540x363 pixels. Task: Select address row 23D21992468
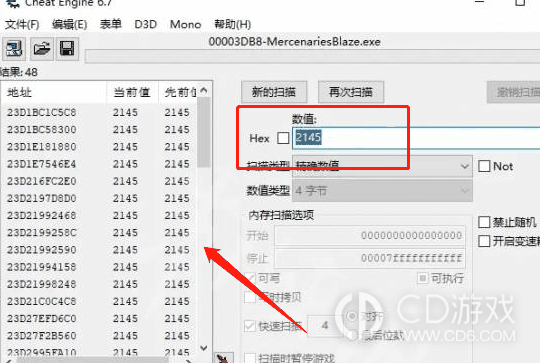[99, 216]
